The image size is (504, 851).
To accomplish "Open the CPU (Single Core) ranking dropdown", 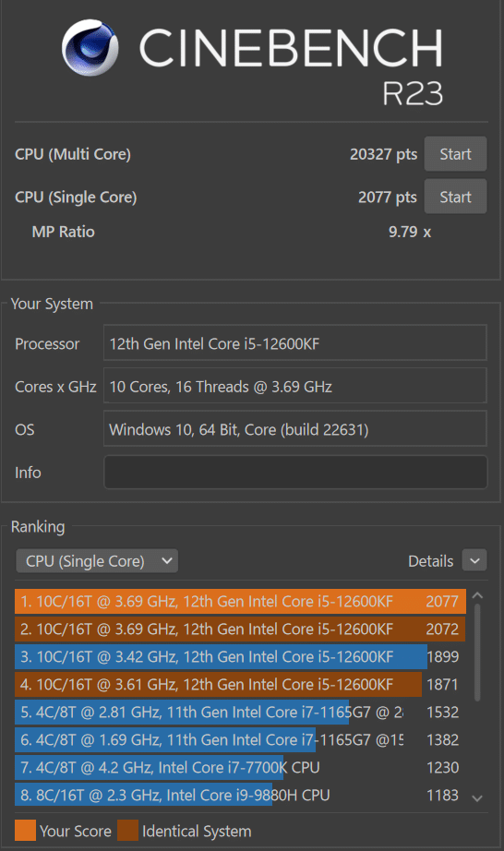I will (97, 560).
